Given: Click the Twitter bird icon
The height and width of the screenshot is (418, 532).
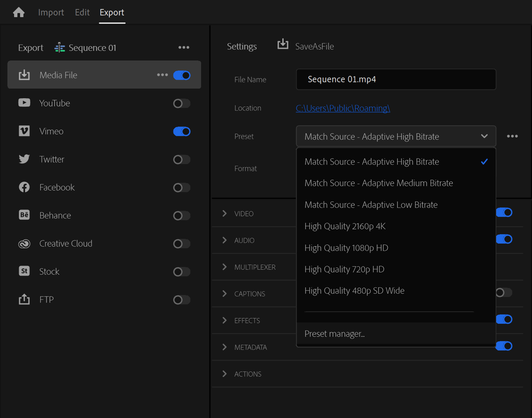Looking at the screenshot, I should tap(24, 159).
